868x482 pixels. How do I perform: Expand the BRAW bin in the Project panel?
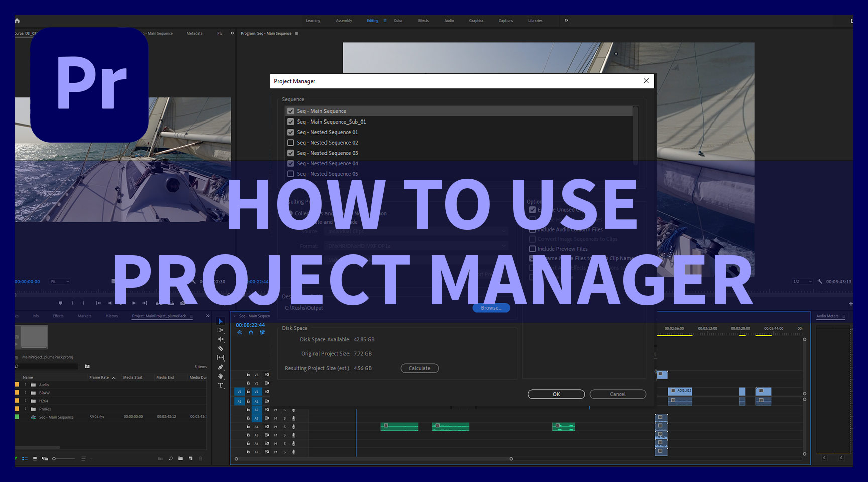[x=25, y=393]
